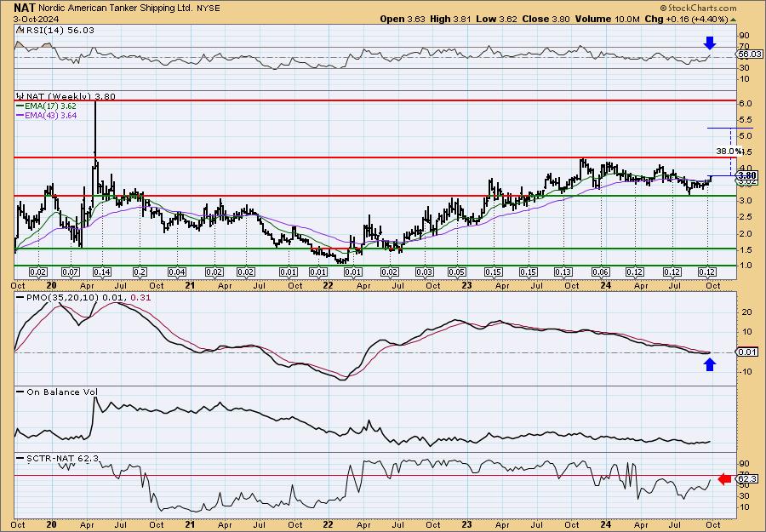The width and height of the screenshot is (766, 532).
Task: Click the bar icon beside NAT (Weekly)
Action: coord(20,96)
